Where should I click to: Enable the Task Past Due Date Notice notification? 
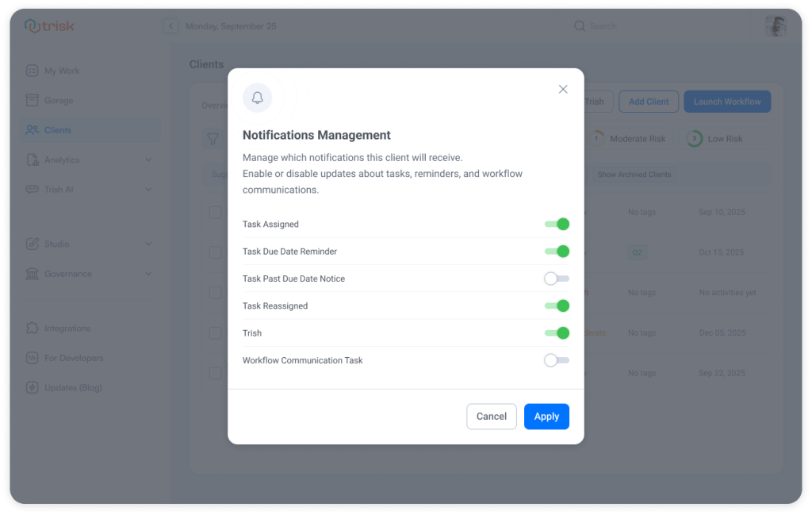tap(557, 278)
